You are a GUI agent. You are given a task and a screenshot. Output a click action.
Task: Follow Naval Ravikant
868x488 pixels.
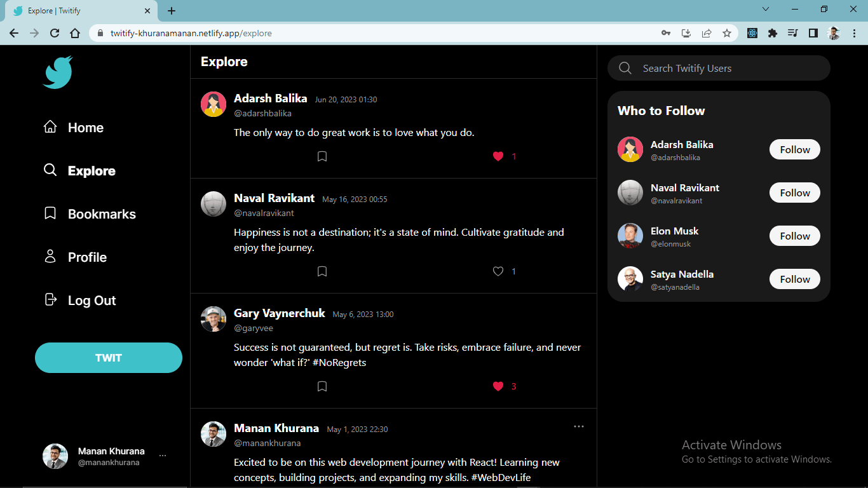coord(795,193)
